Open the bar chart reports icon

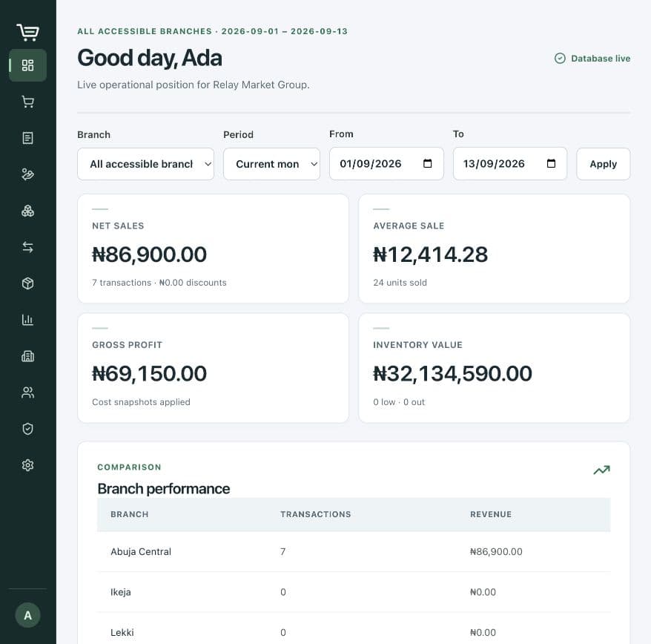tap(28, 320)
